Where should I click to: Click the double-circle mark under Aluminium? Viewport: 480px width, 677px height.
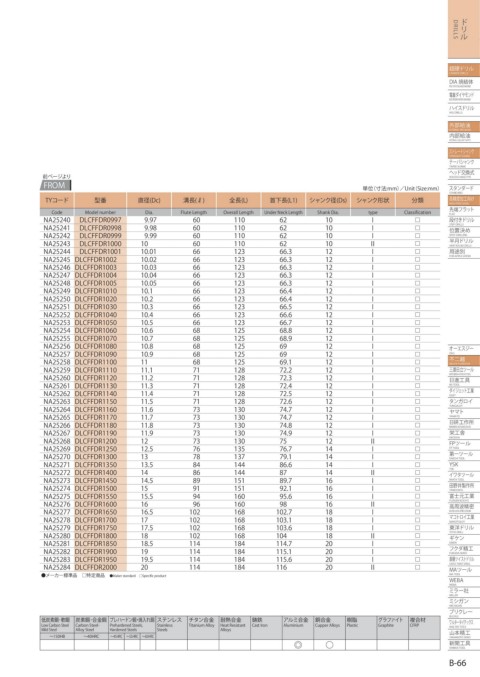coord(297,645)
